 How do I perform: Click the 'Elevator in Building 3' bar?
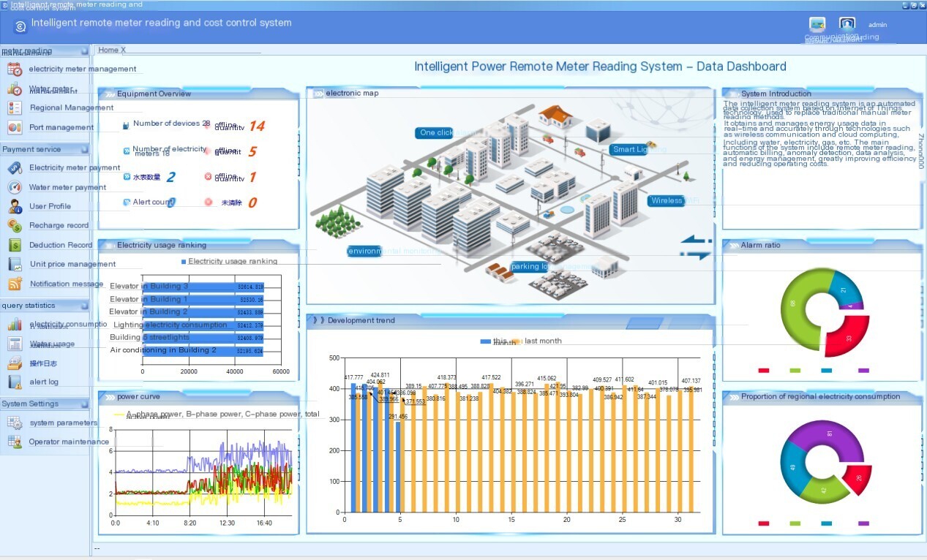(x=203, y=287)
